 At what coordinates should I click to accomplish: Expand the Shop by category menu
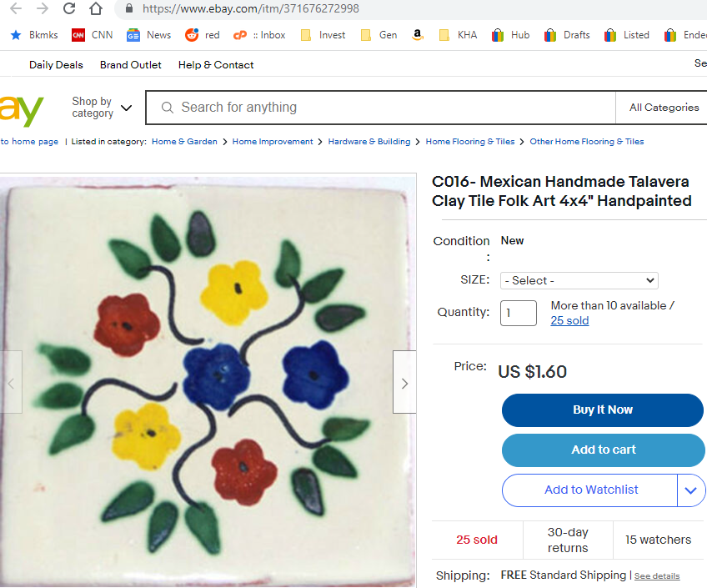click(102, 108)
